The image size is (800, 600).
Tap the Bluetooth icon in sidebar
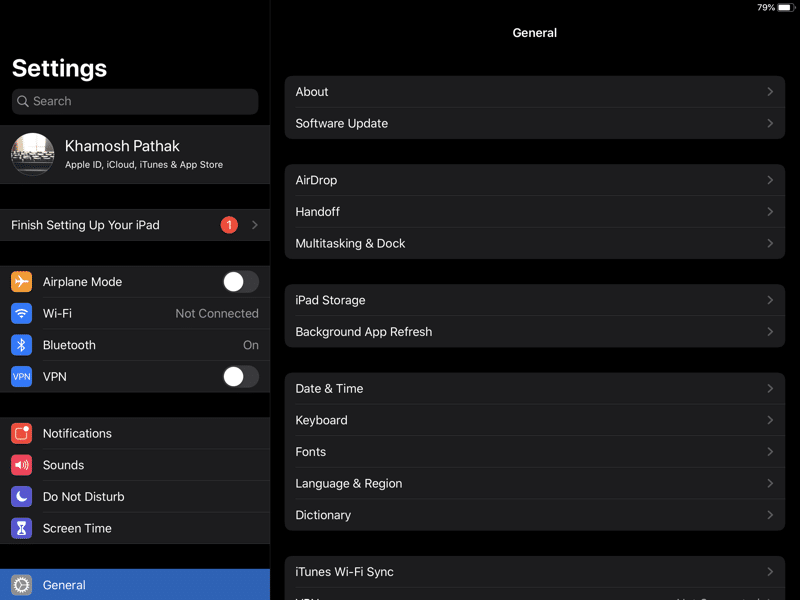pyautogui.click(x=22, y=345)
